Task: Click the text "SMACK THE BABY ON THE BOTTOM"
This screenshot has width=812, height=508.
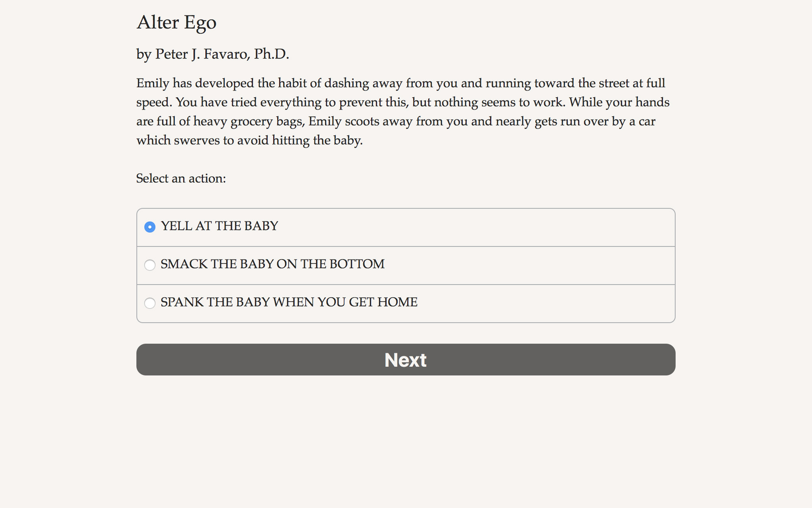Action: [x=272, y=264]
